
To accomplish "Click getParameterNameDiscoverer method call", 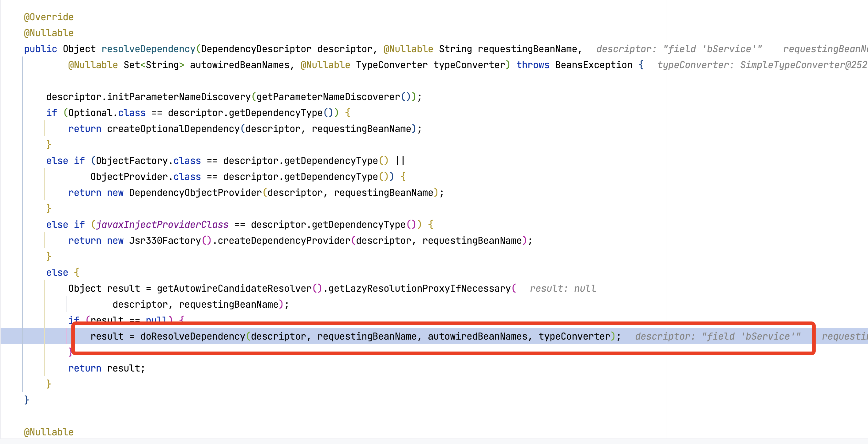I will (328, 97).
